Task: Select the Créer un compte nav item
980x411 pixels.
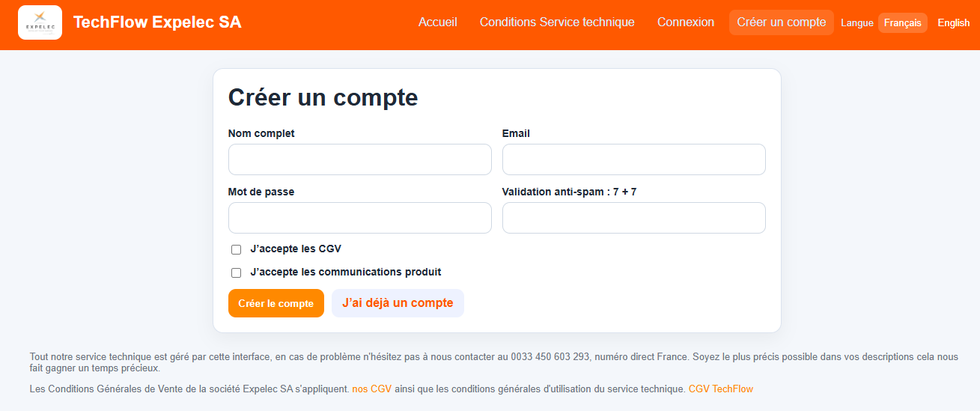Action: tap(782, 22)
